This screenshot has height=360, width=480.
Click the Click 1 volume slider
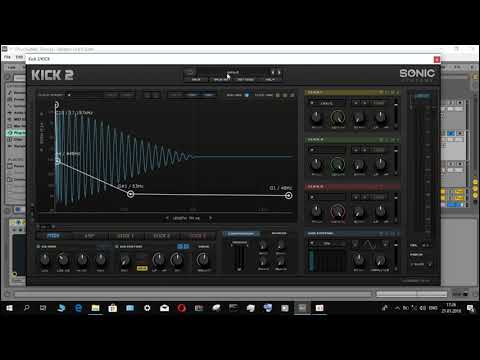tap(396, 113)
